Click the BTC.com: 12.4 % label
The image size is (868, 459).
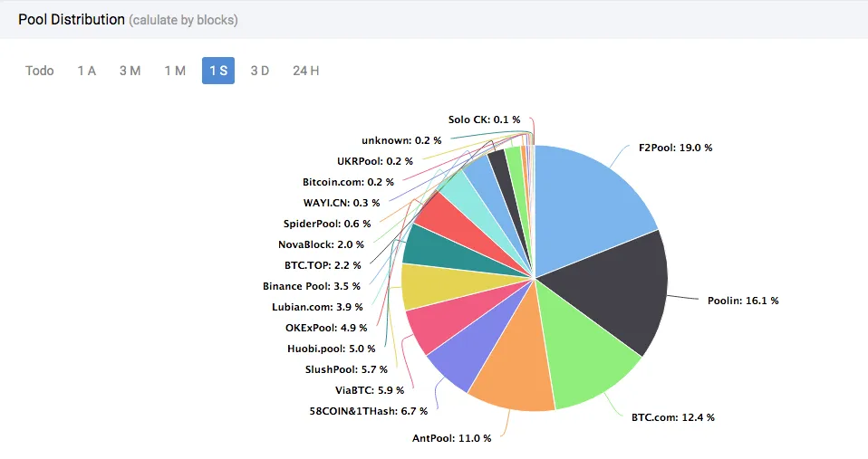(672, 417)
